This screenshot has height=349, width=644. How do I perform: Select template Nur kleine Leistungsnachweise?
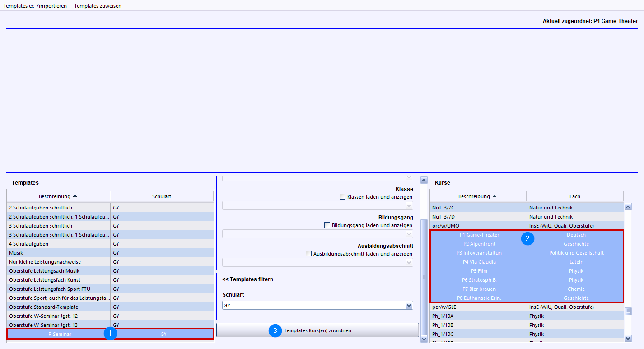(x=110, y=262)
